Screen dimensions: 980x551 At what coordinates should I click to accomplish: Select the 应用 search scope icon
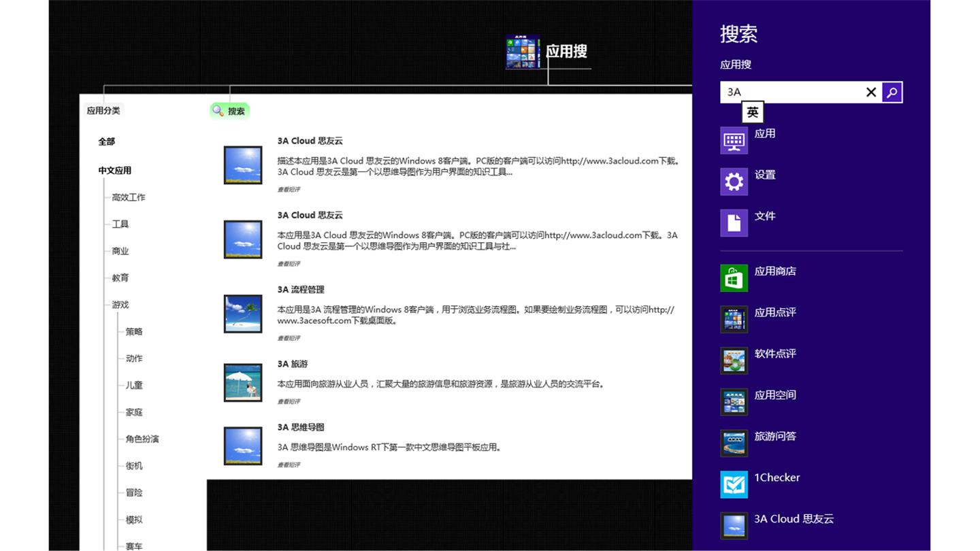pyautogui.click(x=734, y=141)
